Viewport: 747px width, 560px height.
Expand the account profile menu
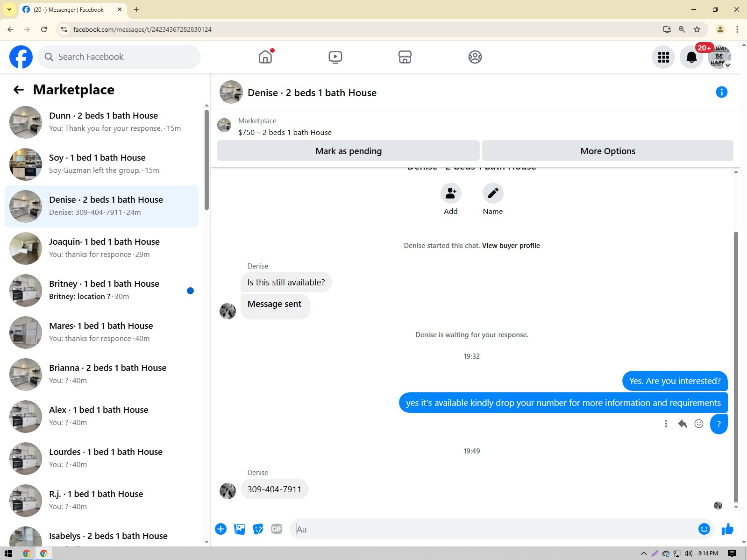[719, 57]
